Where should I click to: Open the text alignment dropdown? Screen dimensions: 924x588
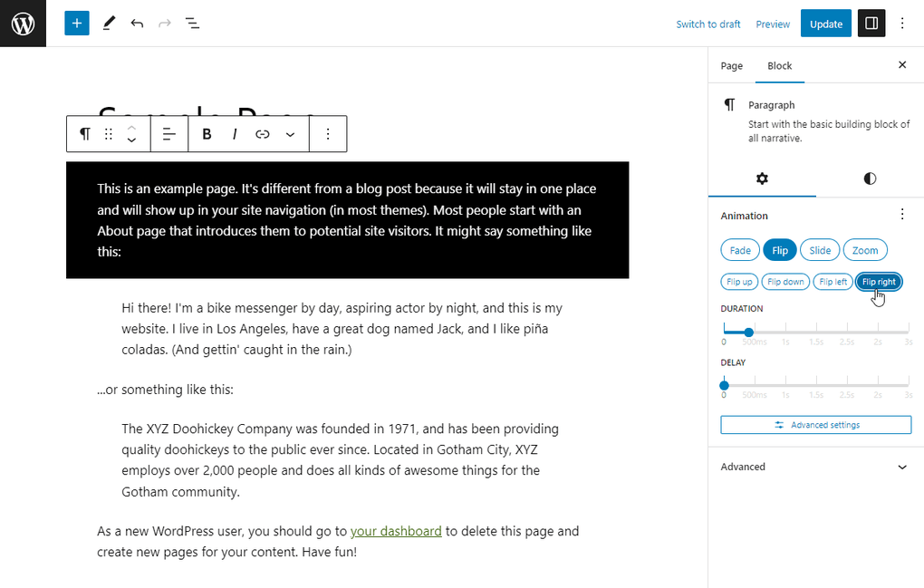tap(168, 133)
